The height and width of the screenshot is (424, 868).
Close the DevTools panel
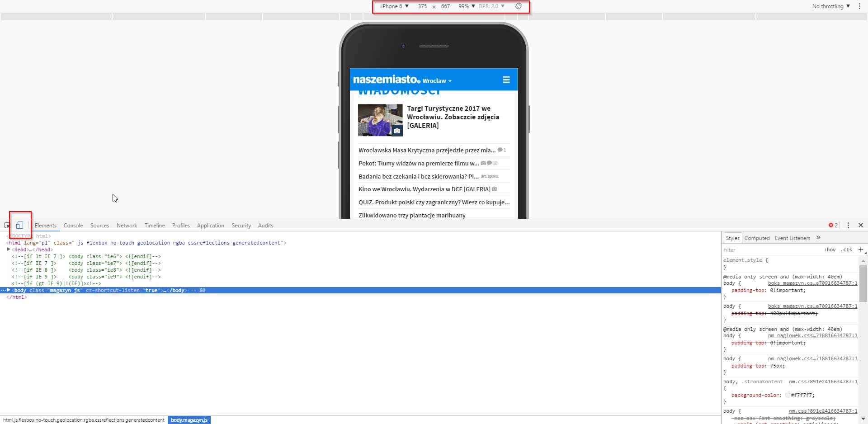tap(861, 225)
